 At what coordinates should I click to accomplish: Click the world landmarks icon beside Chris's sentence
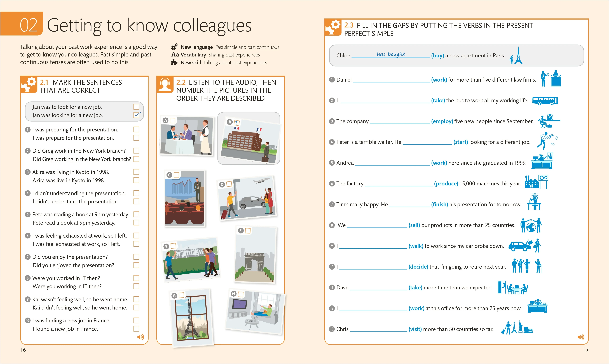click(x=517, y=328)
